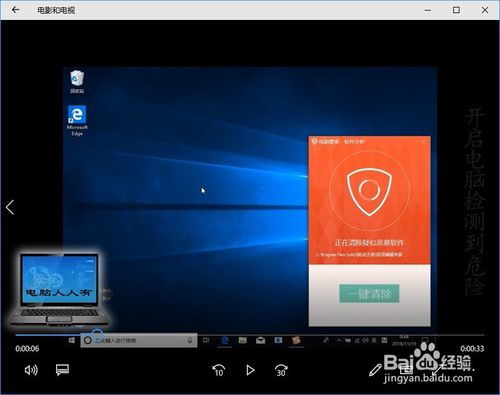Close the orange security popup

pos(424,142)
